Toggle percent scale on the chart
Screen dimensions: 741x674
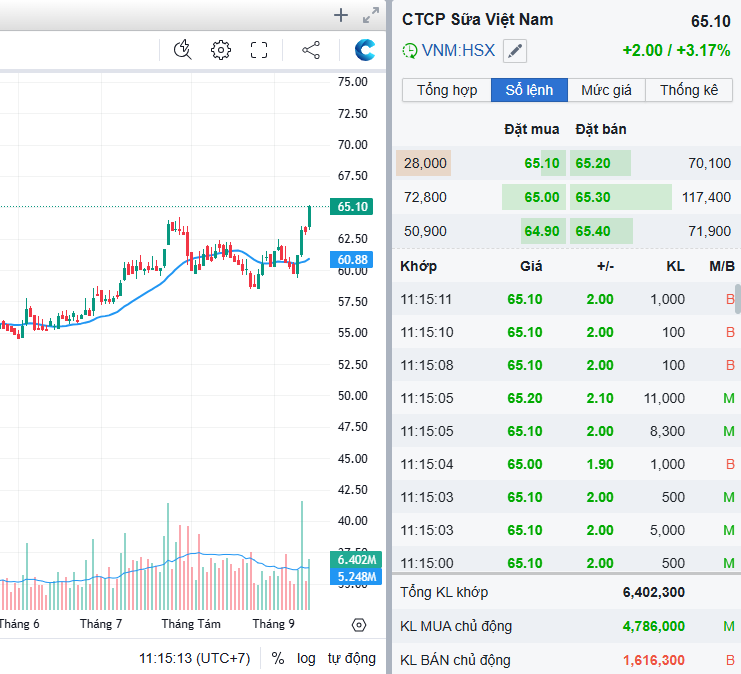coord(277,658)
